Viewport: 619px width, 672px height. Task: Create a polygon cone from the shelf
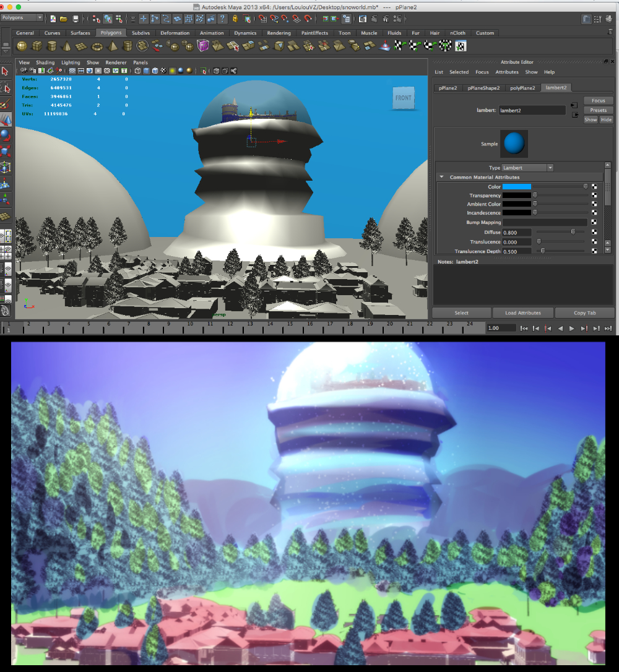[67, 46]
